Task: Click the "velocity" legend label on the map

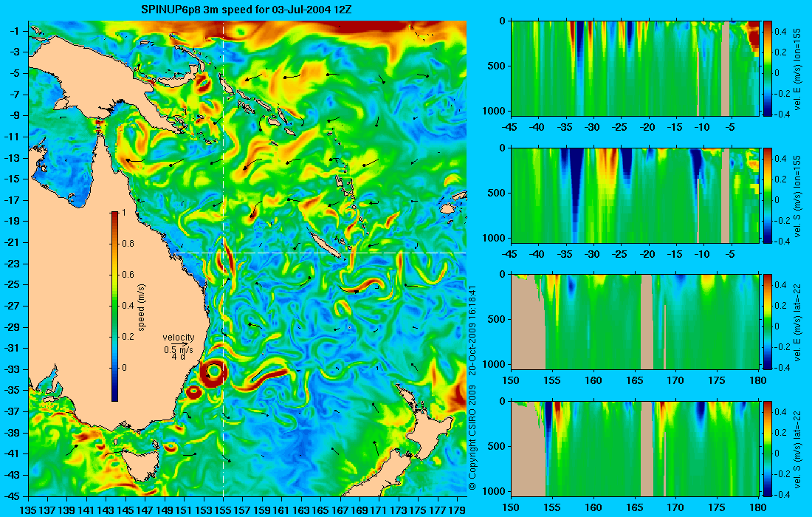Action: click(178, 338)
